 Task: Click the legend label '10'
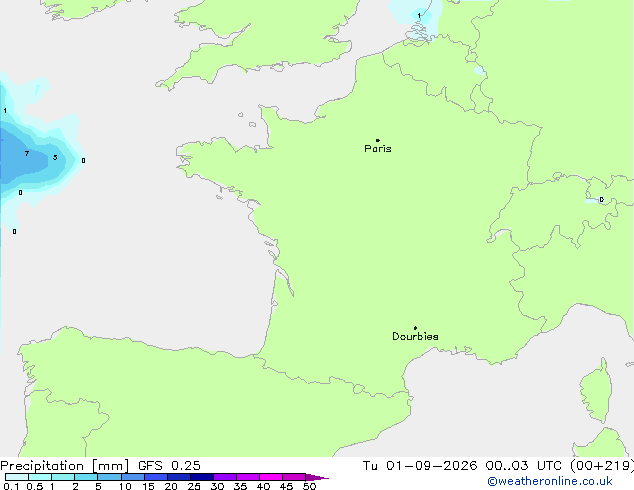coord(125,486)
